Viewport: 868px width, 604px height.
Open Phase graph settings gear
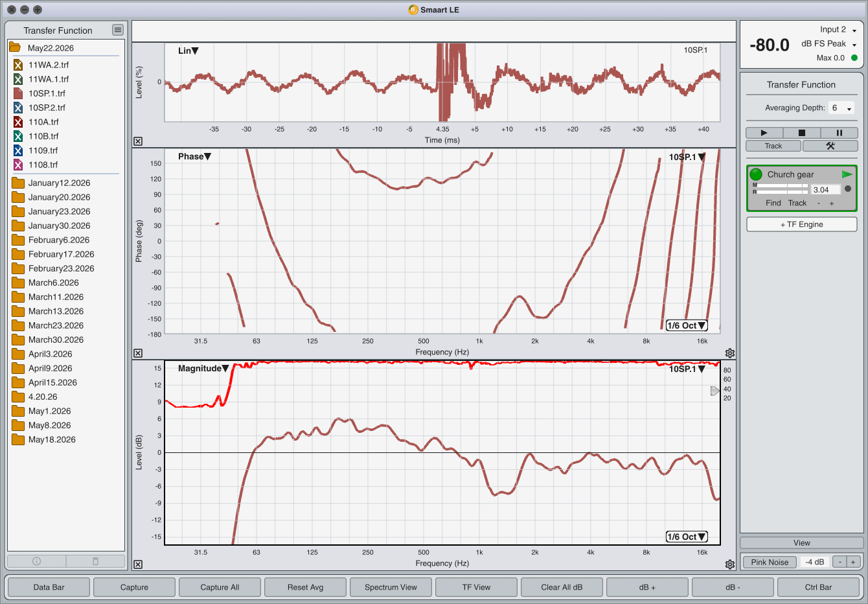[x=730, y=353]
